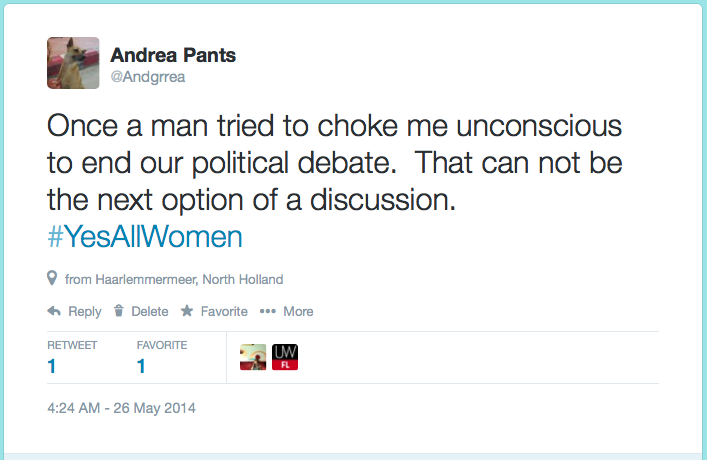Toggle the Favorite text label

(224, 311)
